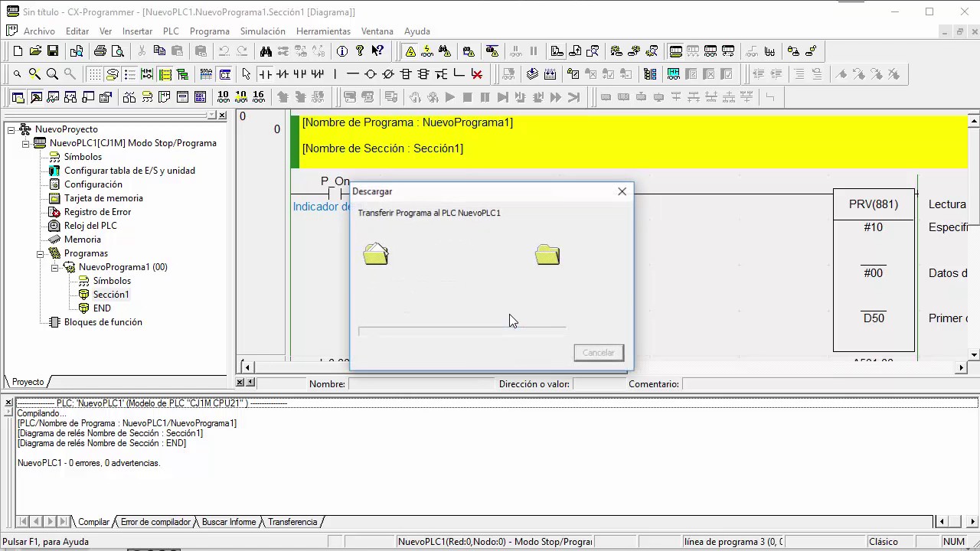Select the END section in tree
The height and width of the screenshot is (551, 980).
tap(102, 308)
